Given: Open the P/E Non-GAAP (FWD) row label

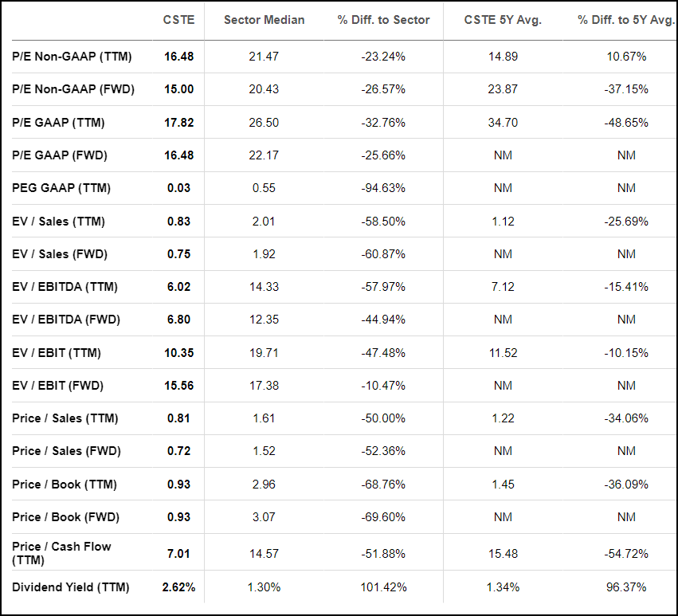Looking at the screenshot, I should (x=73, y=89).
